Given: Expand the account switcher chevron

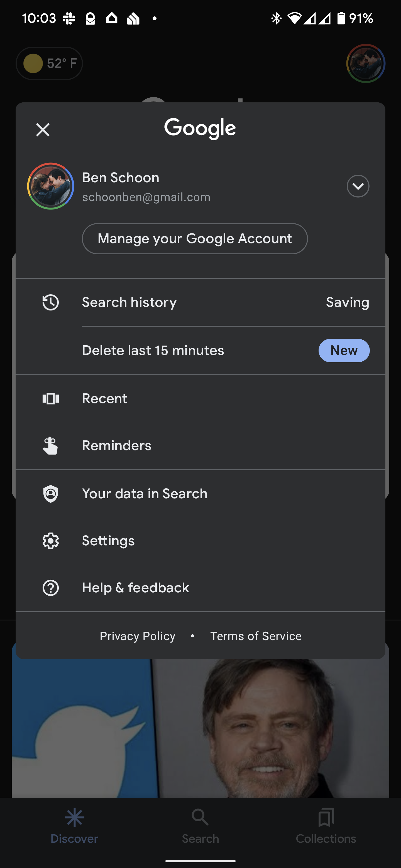Looking at the screenshot, I should 358,186.
